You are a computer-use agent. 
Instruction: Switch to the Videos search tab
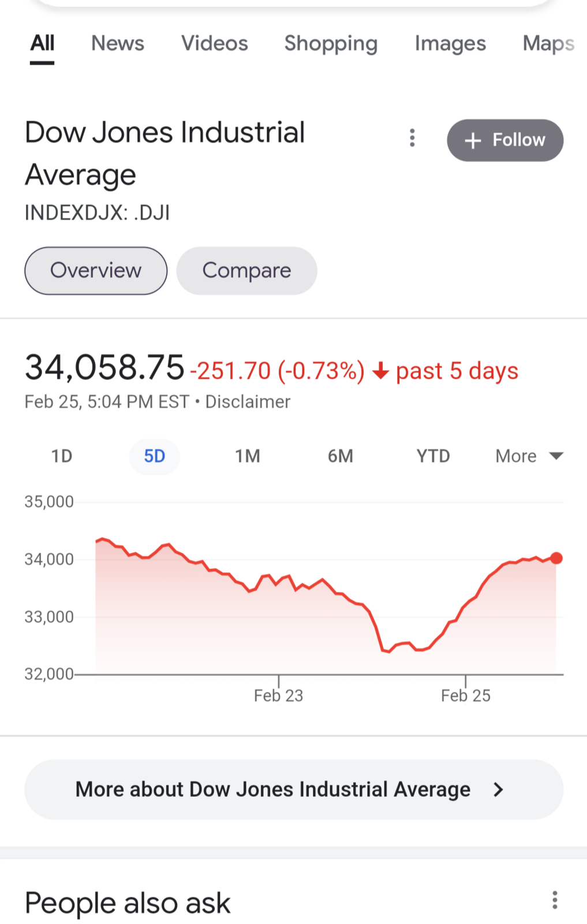[x=215, y=43]
